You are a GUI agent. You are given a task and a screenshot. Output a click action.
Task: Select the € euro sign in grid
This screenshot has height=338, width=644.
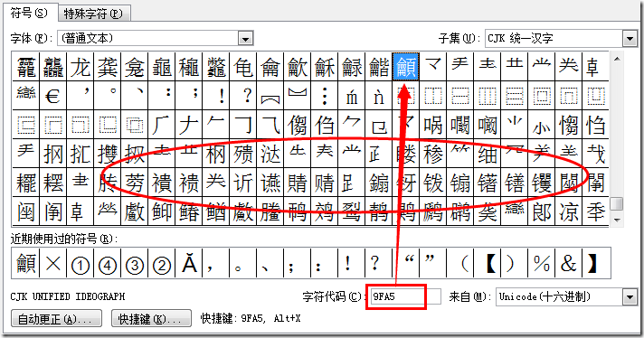point(53,96)
